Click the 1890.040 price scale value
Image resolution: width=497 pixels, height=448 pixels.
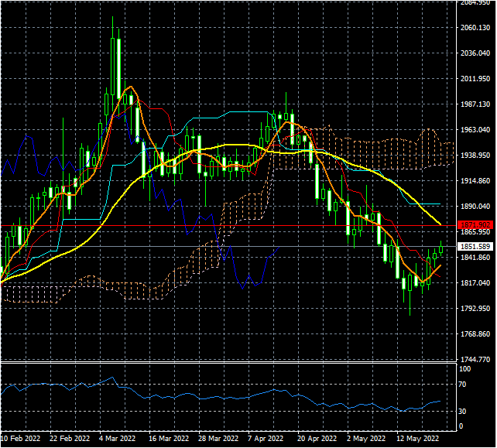[x=475, y=207]
